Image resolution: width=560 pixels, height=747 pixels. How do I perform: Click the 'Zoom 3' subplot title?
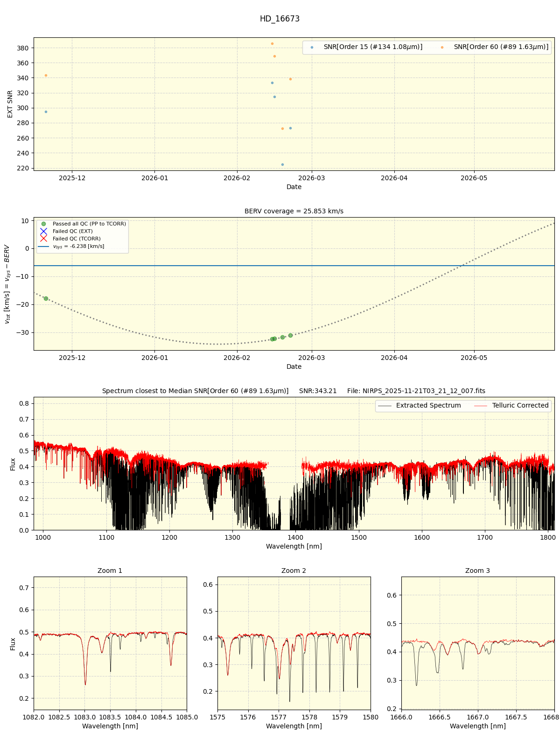pyautogui.click(x=478, y=571)
